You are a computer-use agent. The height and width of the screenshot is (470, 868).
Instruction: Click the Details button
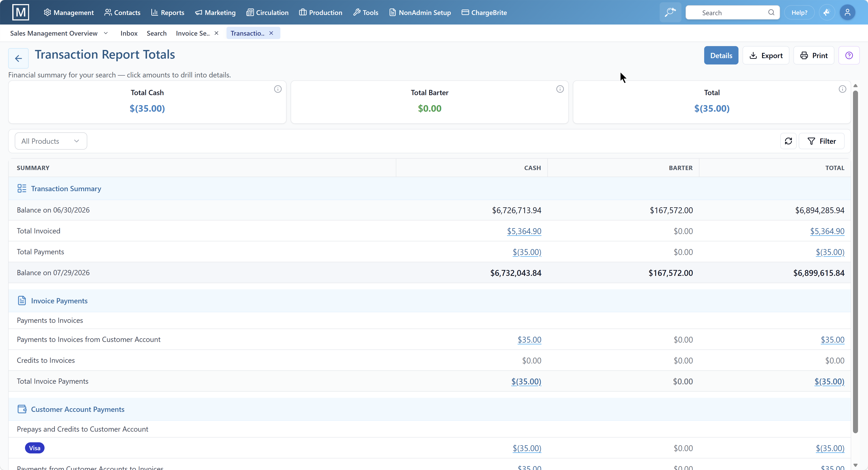(721, 55)
